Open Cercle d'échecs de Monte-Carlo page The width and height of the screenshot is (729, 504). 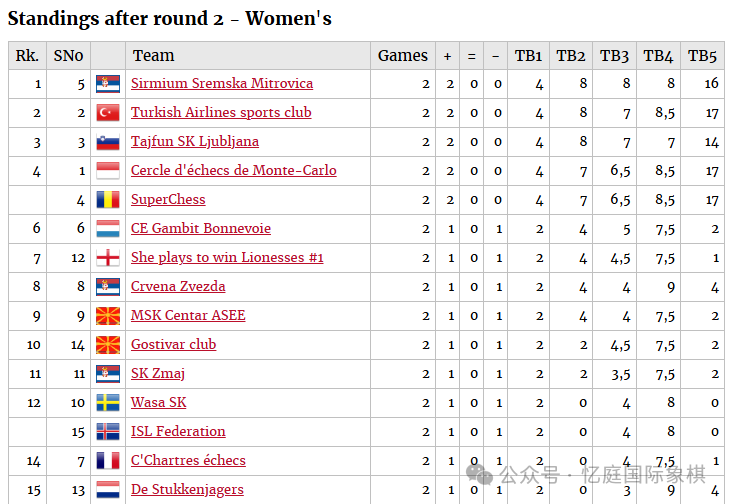click(x=233, y=171)
